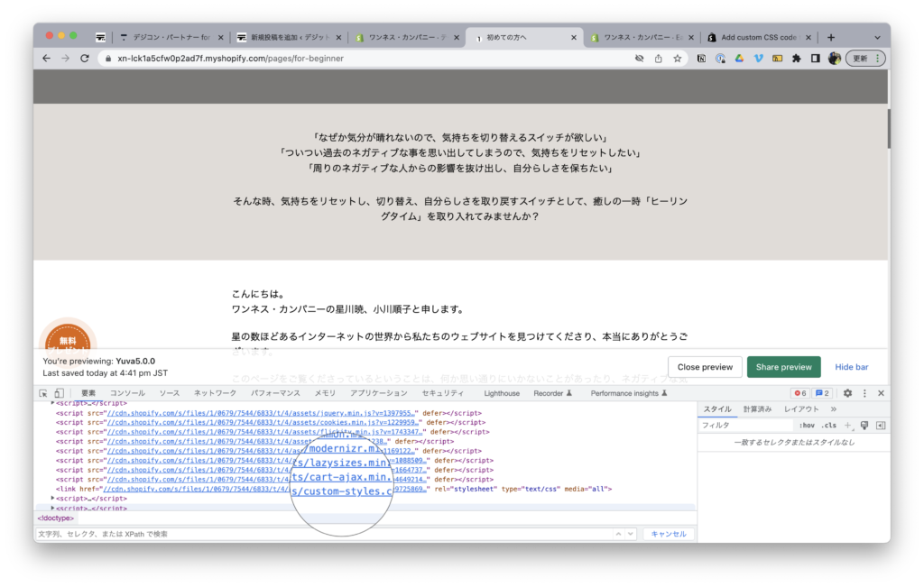924x587 pixels.
Task: Jump to previous search result arrow
Action: click(x=618, y=534)
